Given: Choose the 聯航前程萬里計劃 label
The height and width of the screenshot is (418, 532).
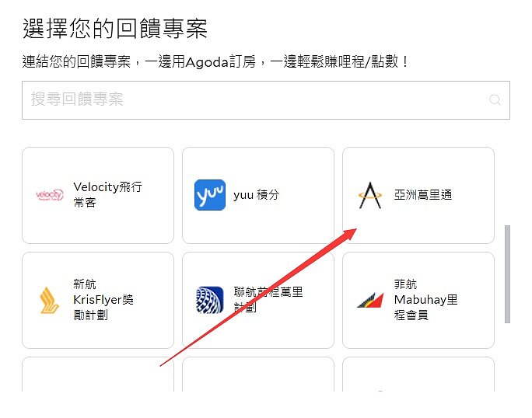Looking at the screenshot, I should [x=268, y=300].
